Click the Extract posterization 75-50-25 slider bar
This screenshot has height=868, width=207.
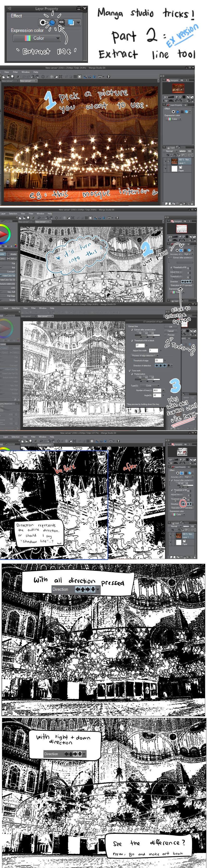147,335
